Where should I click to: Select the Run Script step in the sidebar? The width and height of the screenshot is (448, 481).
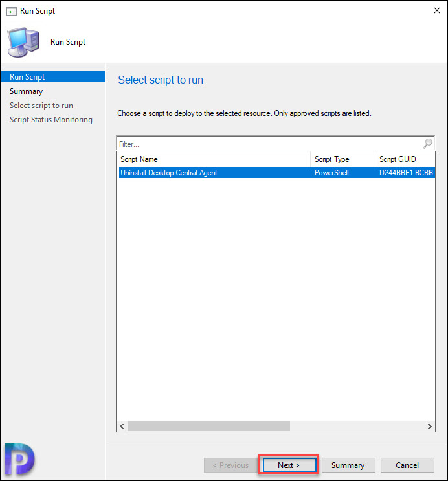53,76
